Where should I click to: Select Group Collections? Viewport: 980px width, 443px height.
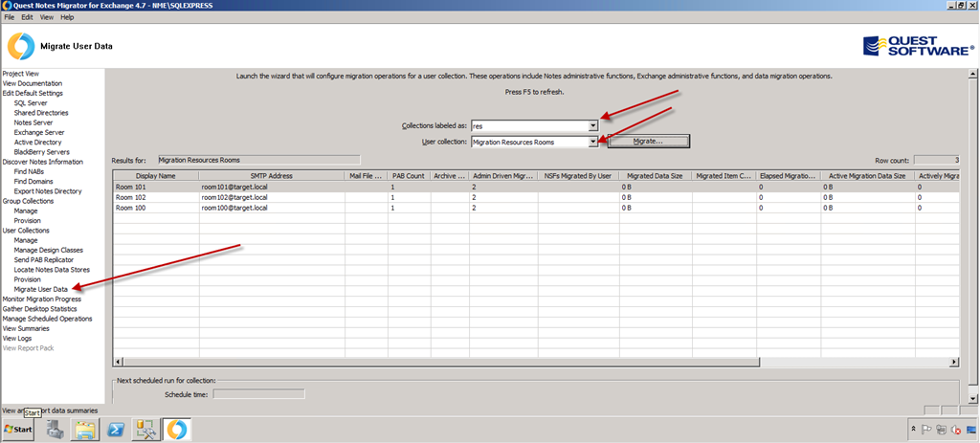click(x=28, y=201)
